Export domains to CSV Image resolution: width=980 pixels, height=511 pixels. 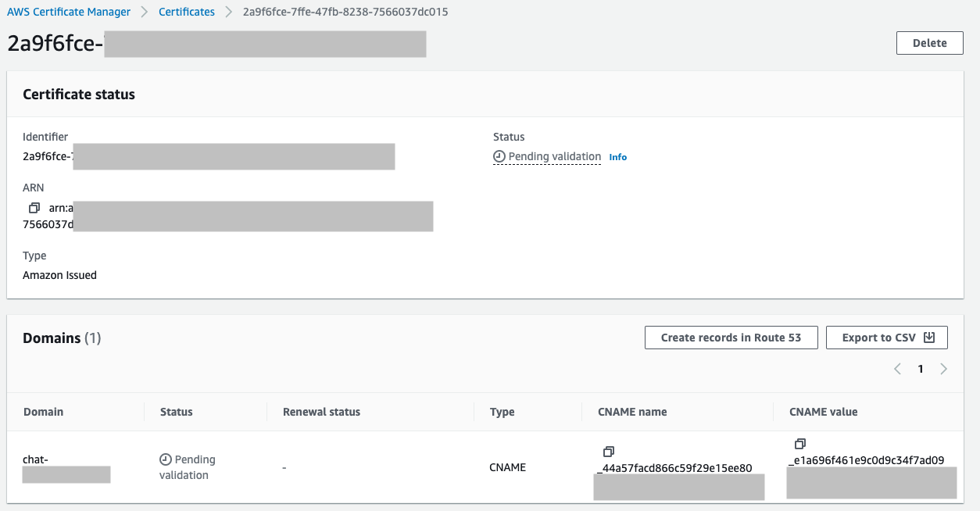click(x=886, y=338)
